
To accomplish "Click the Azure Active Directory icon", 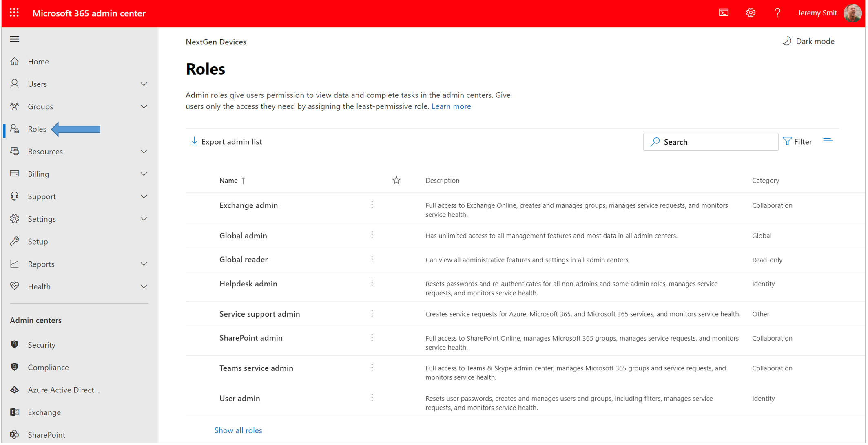I will [x=15, y=390].
